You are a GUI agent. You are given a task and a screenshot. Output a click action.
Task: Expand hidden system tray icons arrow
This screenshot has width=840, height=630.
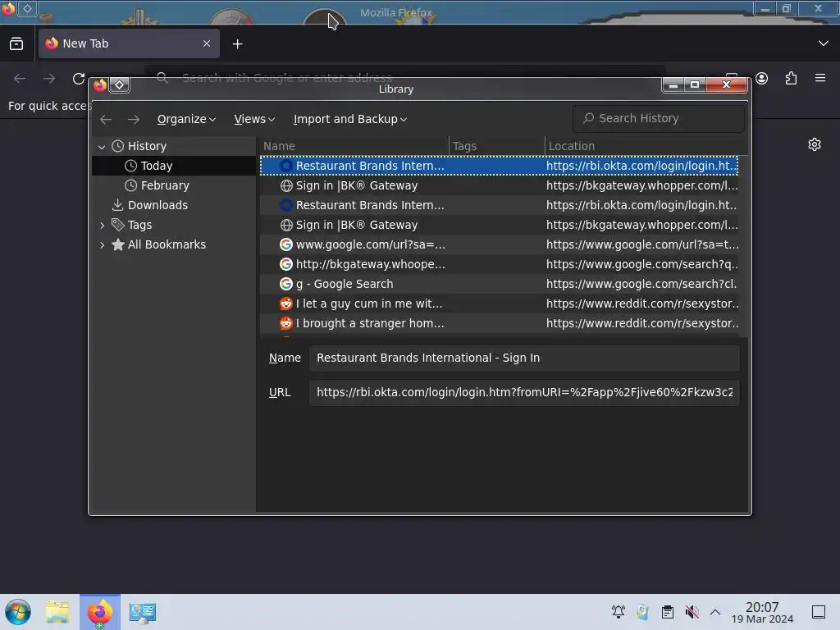pyautogui.click(x=715, y=612)
